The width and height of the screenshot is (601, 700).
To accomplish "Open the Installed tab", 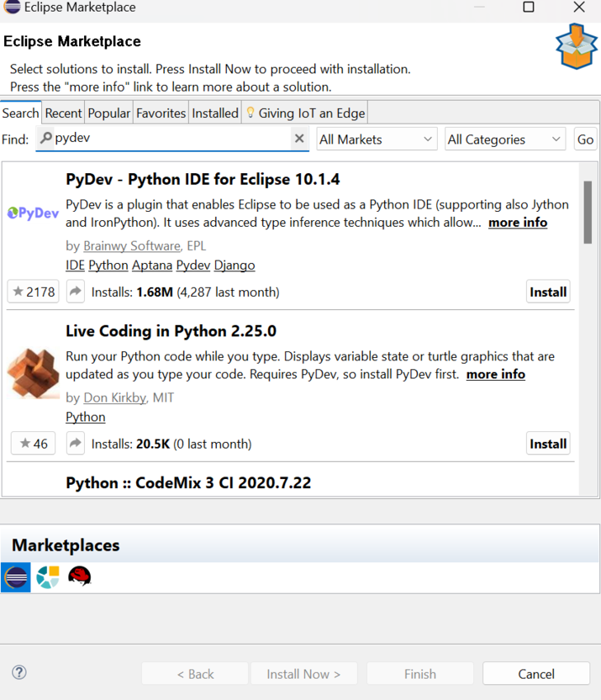I will [215, 113].
